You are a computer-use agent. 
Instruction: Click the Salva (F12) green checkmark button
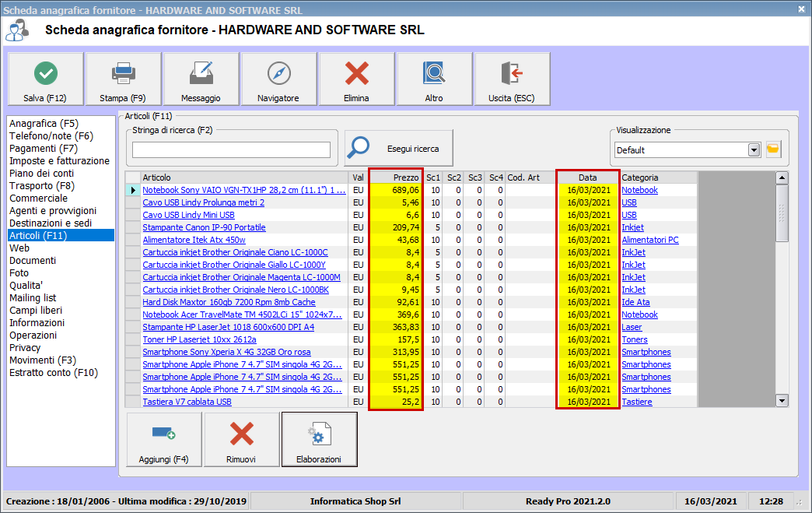coord(46,79)
